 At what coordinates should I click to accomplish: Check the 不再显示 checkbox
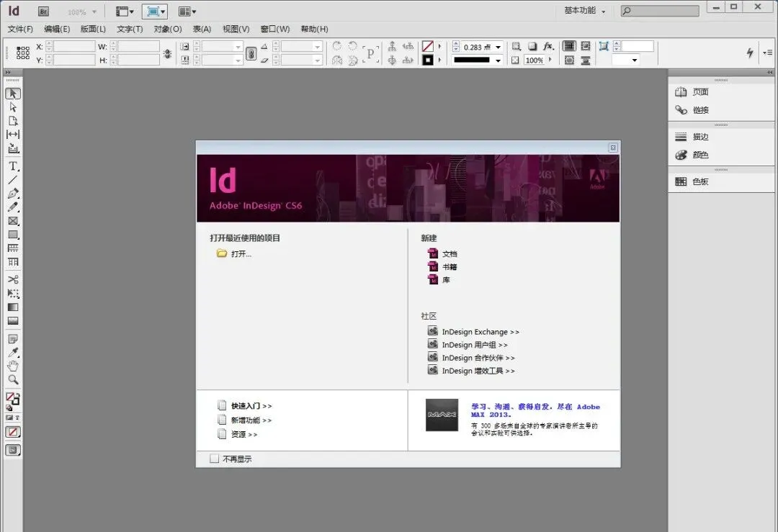pos(215,459)
